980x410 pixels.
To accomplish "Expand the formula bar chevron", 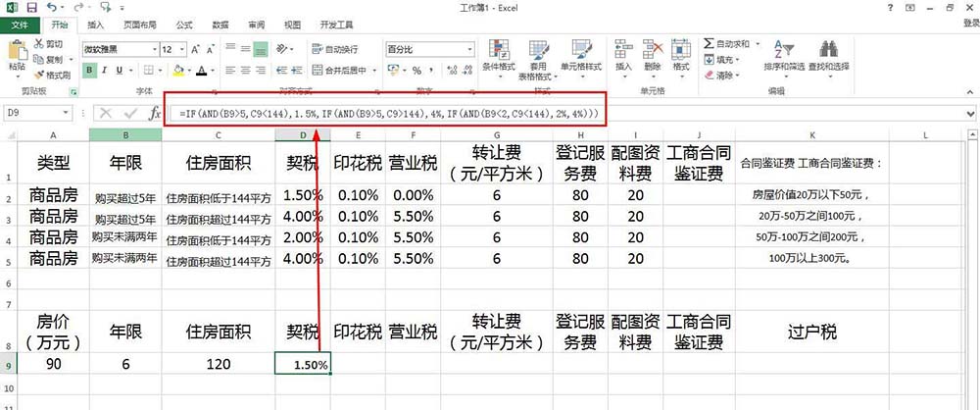I will coord(970,113).
